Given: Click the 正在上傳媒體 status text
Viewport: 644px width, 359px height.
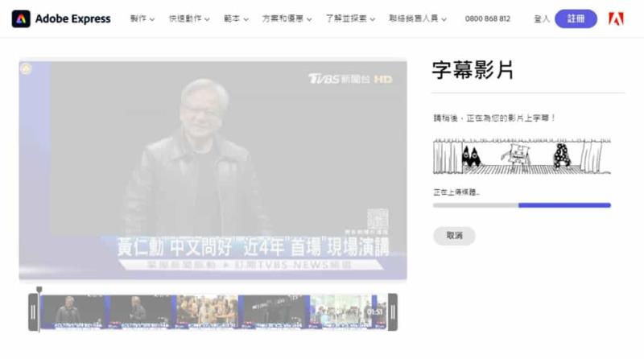Looking at the screenshot, I should point(456,192).
